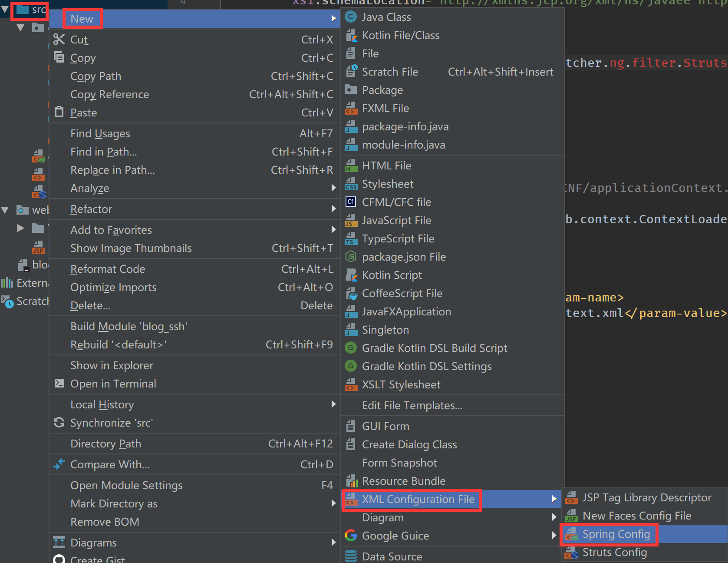Choose Build Module 'blog_ssh'
The height and width of the screenshot is (563, 728).
[x=194, y=326]
